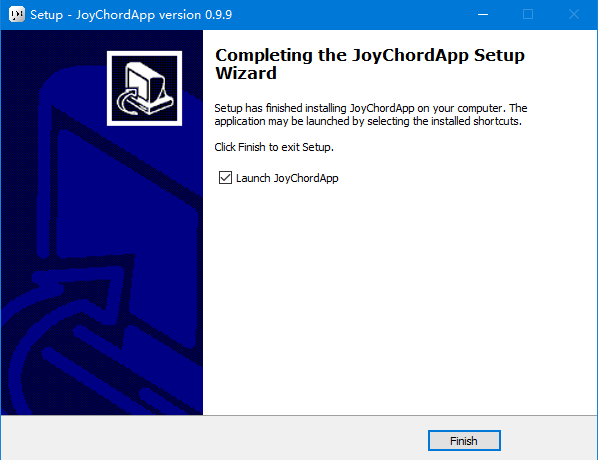Close the Setup wizard window
The height and width of the screenshot is (460, 598).
click(574, 14)
